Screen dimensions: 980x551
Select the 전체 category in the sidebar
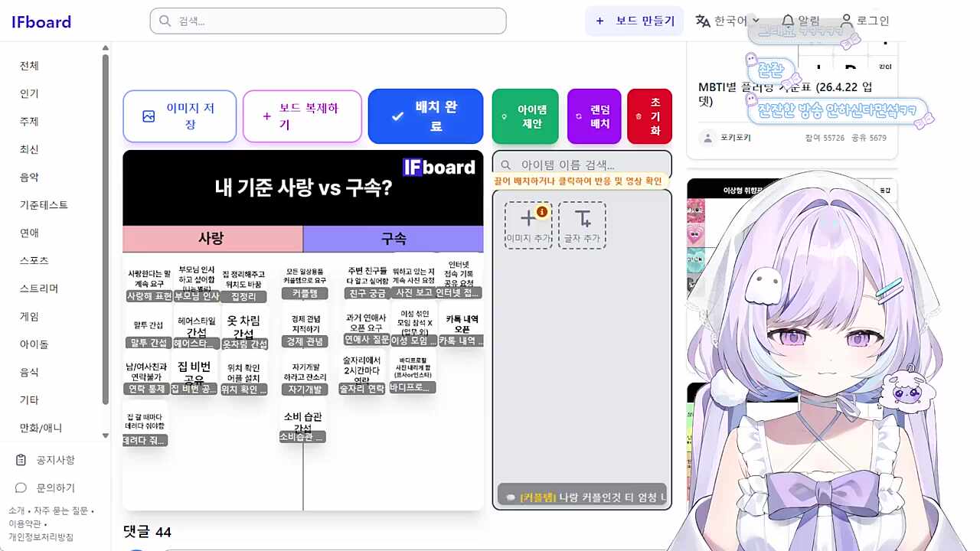pos(29,66)
